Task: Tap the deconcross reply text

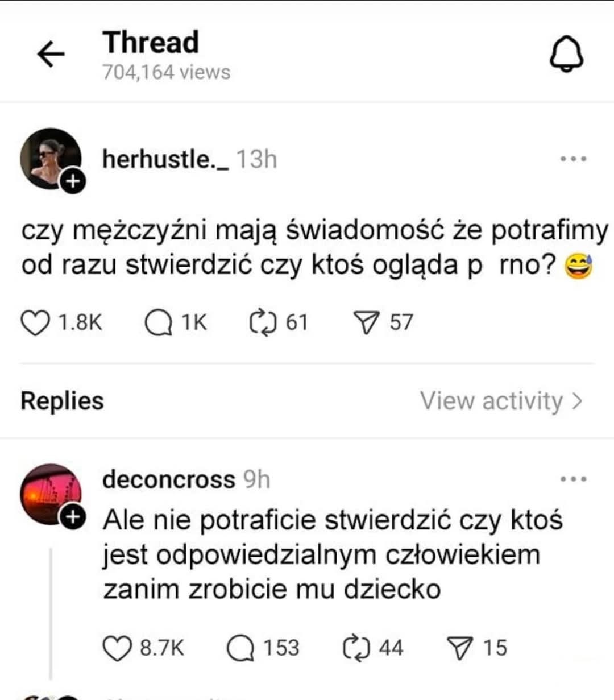Action: tap(321, 554)
